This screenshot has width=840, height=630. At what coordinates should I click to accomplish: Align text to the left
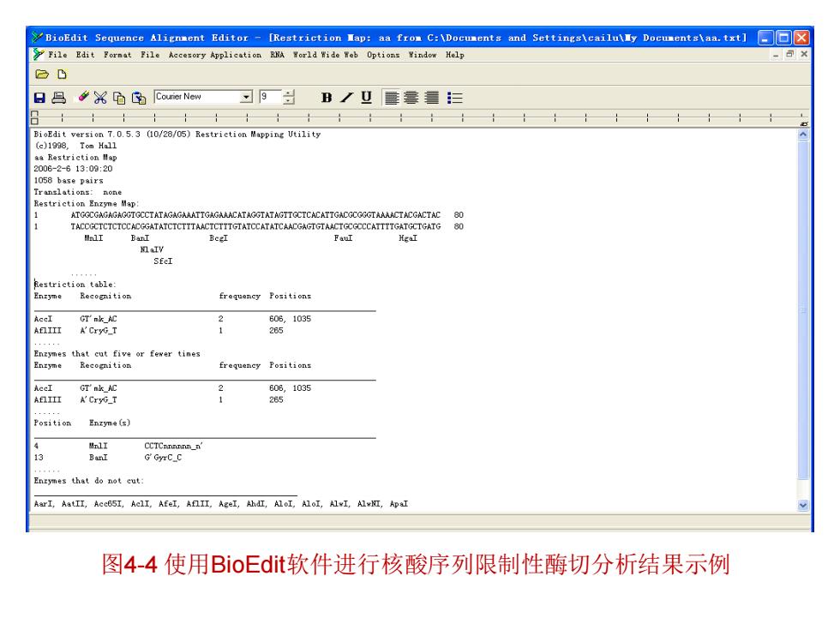(x=392, y=98)
